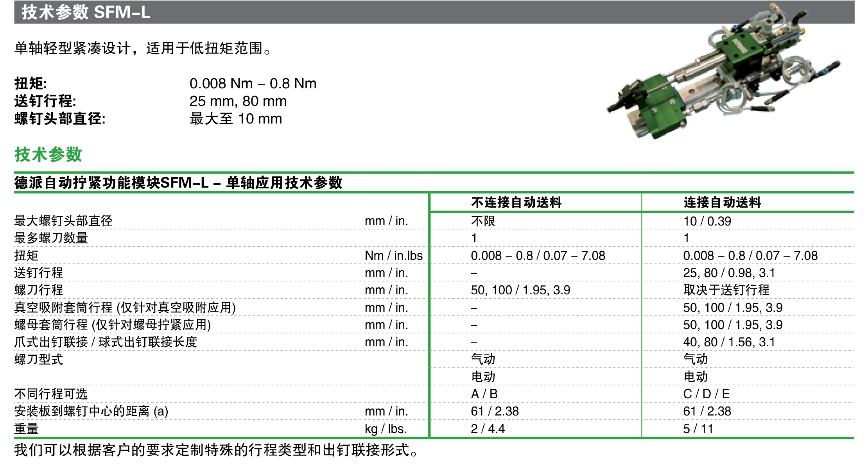This screenshot has width=868, height=471.
Task: Click the green '技术参数' section heading
Action: pyautogui.click(x=48, y=155)
